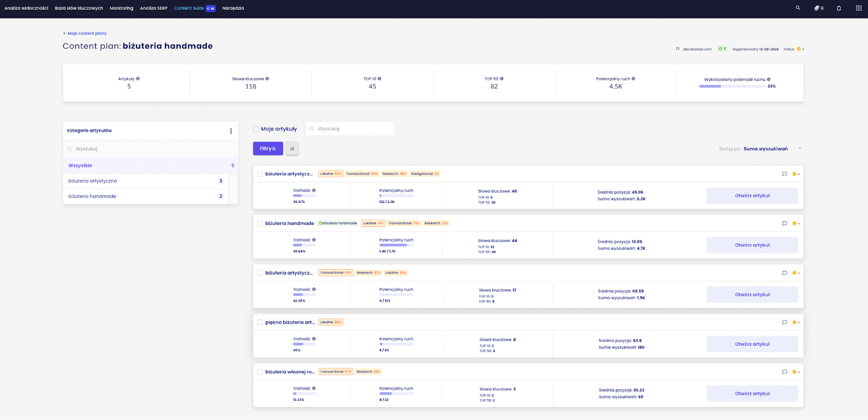This screenshot has height=420, width=868.
Task: Open Analiza widoczności menu
Action: pos(26,8)
